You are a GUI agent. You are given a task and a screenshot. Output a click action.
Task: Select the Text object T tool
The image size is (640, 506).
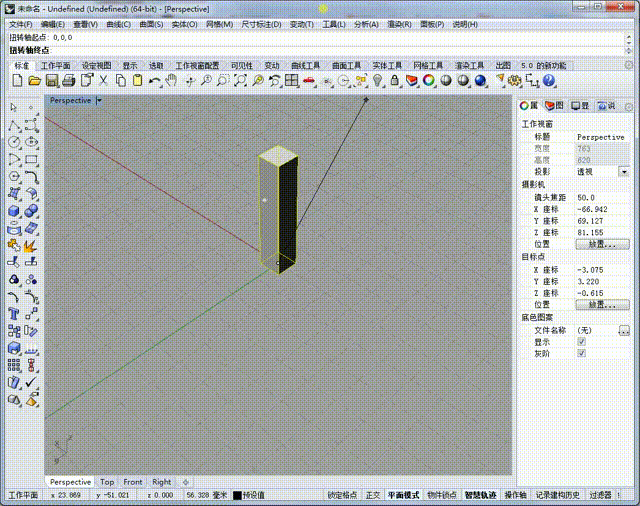coord(14,314)
